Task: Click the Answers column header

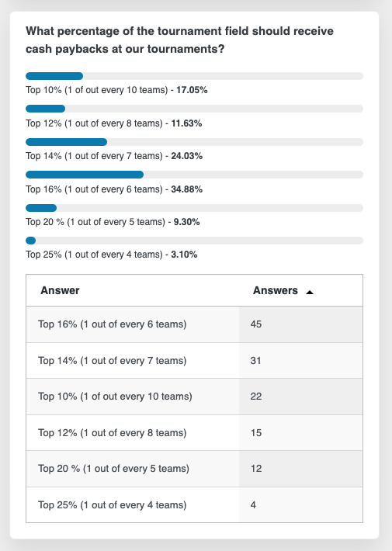Action: [x=276, y=290]
